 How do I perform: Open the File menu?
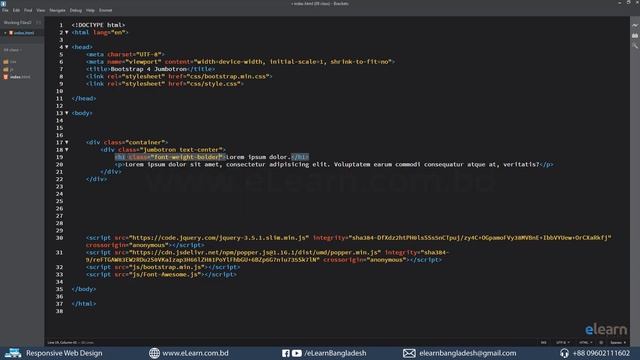point(5,10)
